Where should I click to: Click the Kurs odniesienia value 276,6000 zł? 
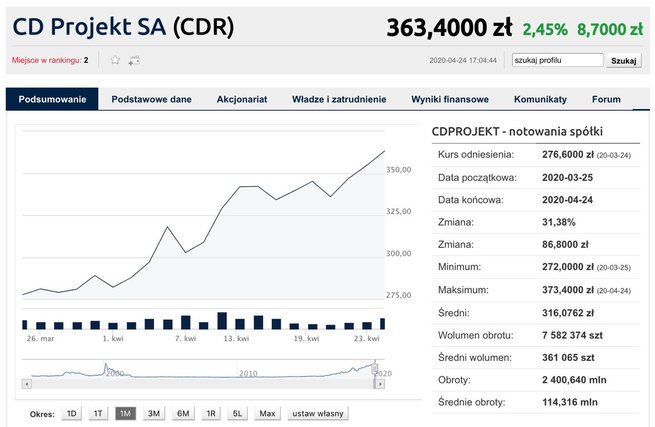tap(568, 155)
